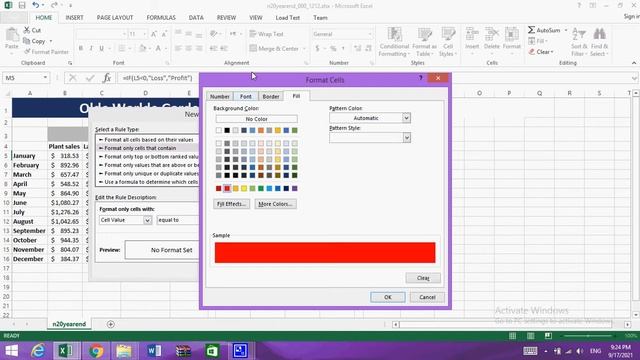Click the AutoSum sigma icon
This screenshot has height=360, width=640.
tap(531, 30)
